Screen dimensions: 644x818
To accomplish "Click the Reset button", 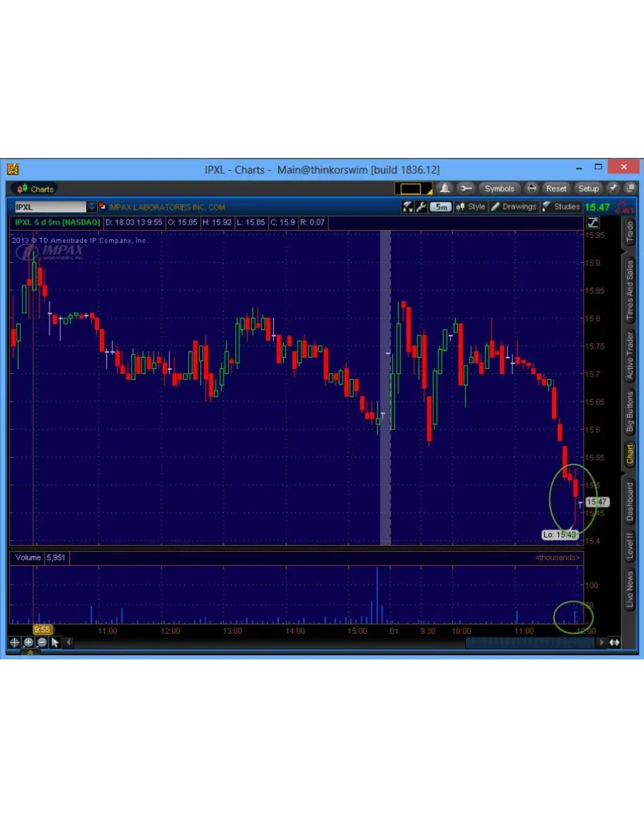I will (x=556, y=188).
